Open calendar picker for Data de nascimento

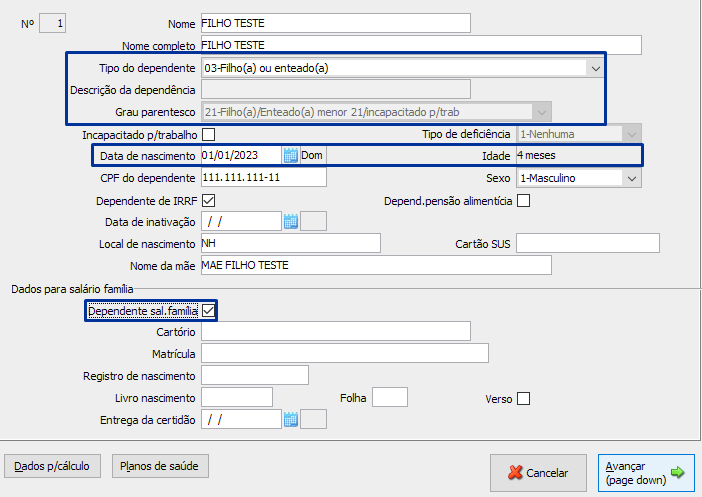coord(291,155)
